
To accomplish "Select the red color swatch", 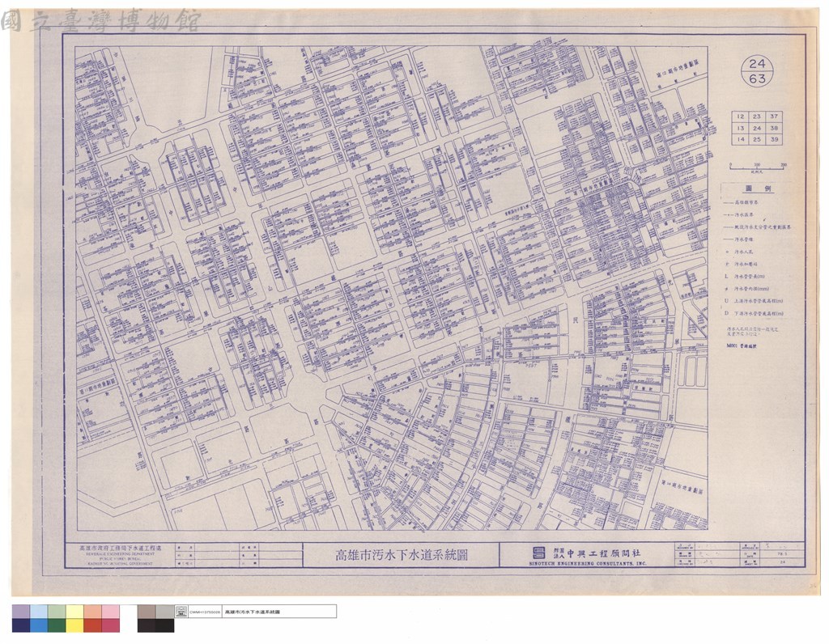I will click(x=92, y=625).
